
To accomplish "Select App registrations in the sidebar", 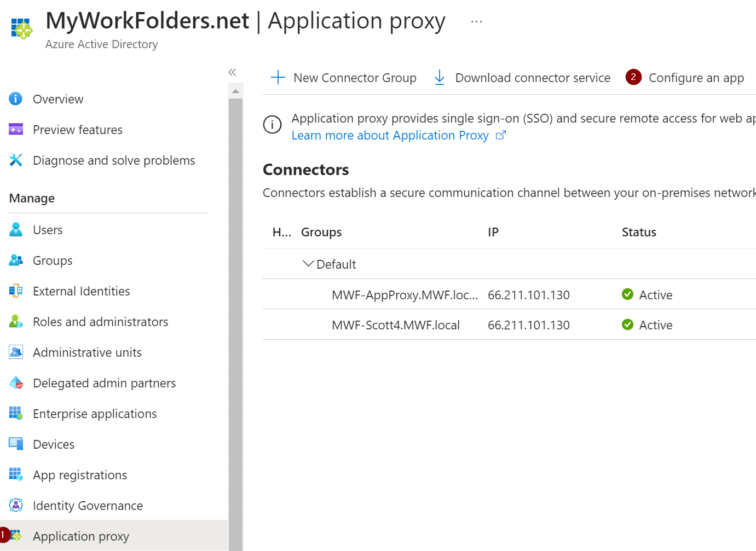I will point(80,475).
